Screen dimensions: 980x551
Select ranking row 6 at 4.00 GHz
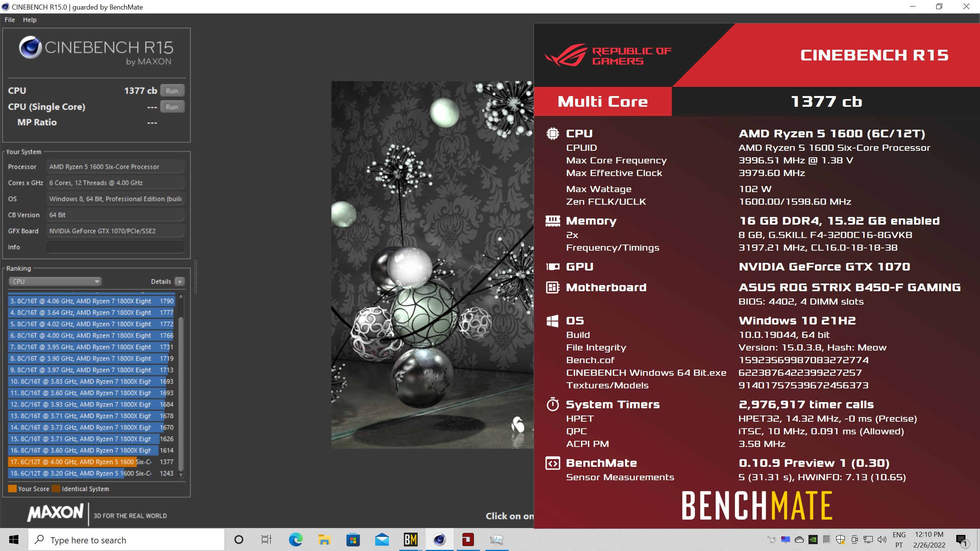coord(91,336)
